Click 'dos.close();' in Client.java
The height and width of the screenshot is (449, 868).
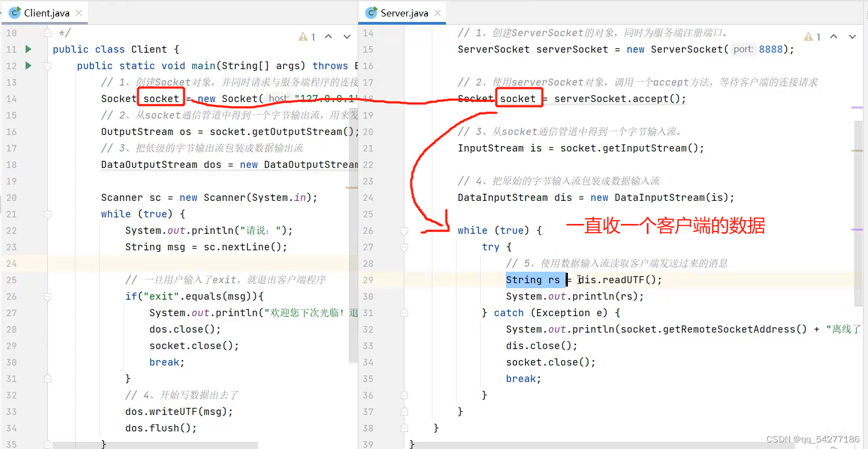[x=185, y=329]
